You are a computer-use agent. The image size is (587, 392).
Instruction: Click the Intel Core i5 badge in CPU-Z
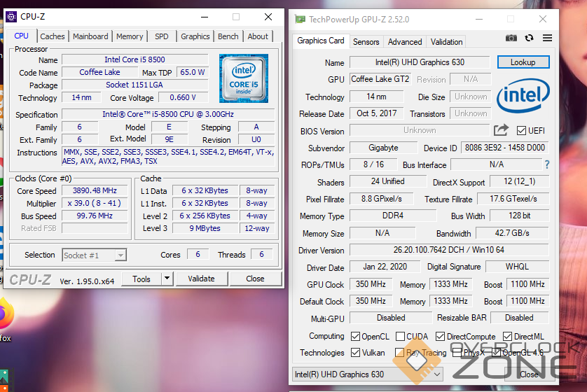pyautogui.click(x=243, y=77)
